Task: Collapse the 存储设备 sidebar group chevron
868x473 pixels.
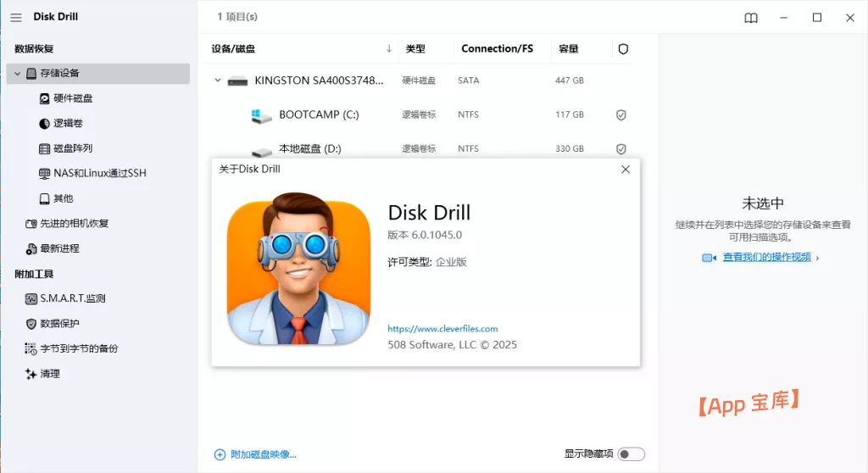Action: 17,74
